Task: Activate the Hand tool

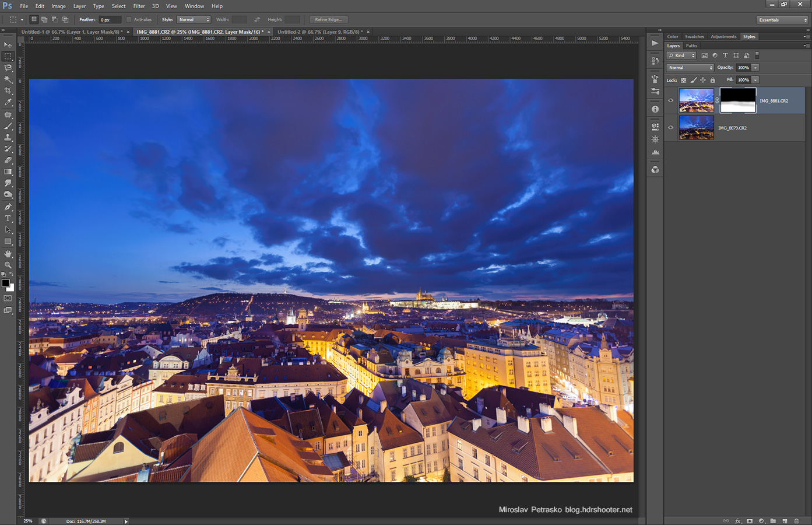Action: (x=8, y=254)
